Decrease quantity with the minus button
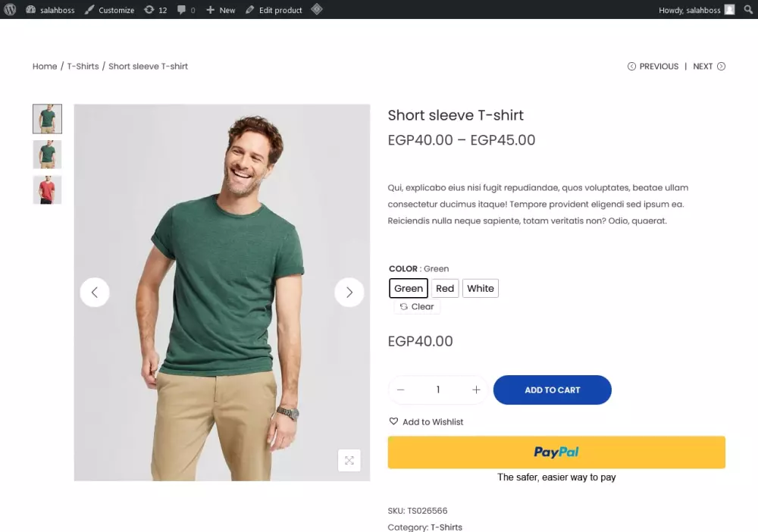The image size is (758, 532). click(x=400, y=390)
